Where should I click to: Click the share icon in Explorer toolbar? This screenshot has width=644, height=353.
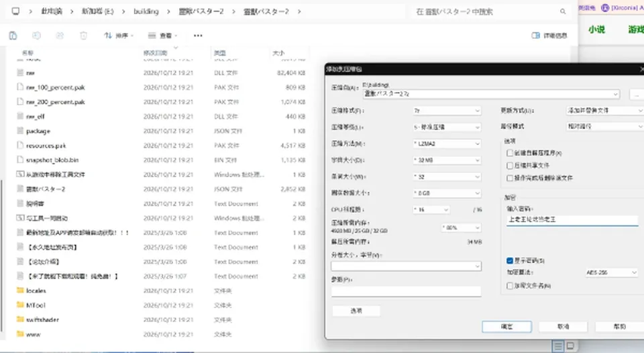(60, 36)
